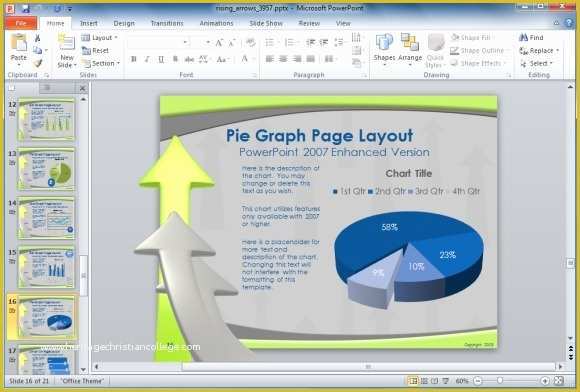Toggle Strikethrough formatting
The image size is (580, 392).
pyautogui.click(x=189, y=59)
